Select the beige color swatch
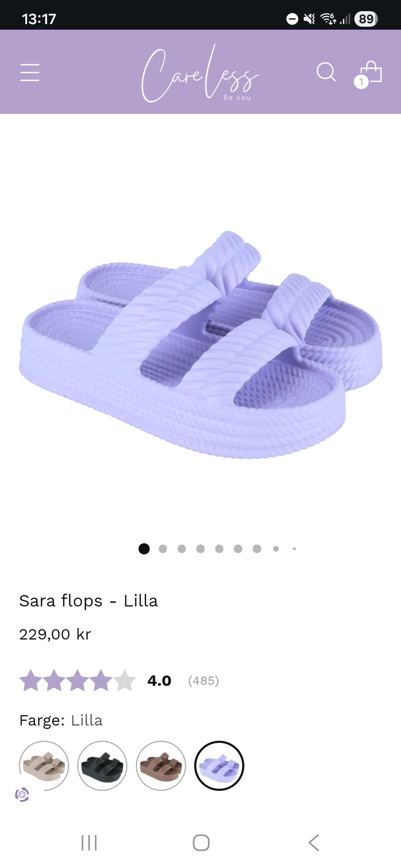The height and width of the screenshot is (868, 401). 44,766
